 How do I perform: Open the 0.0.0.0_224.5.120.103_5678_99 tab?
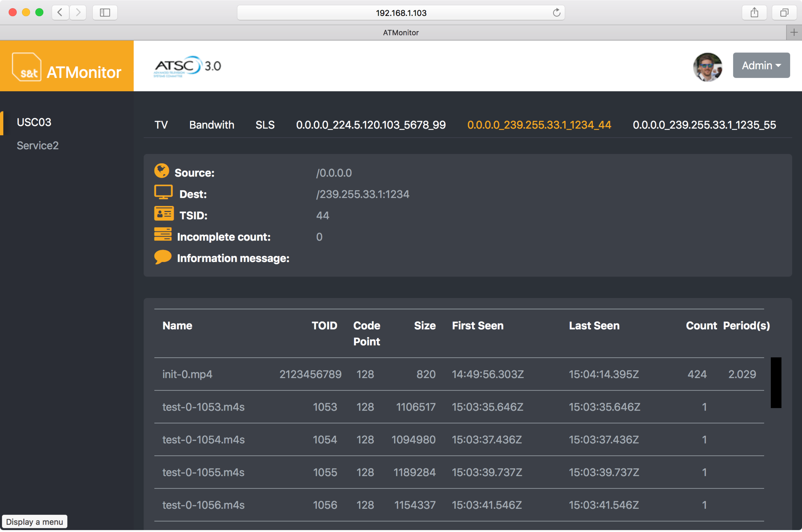[371, 125]
